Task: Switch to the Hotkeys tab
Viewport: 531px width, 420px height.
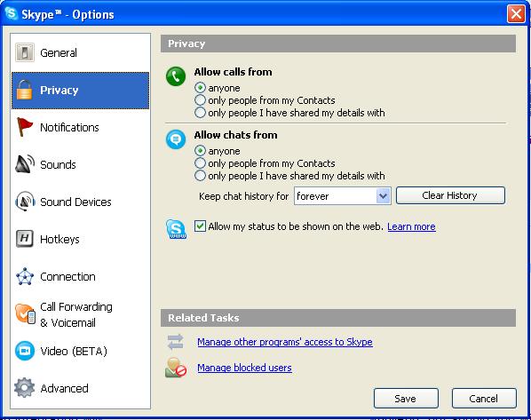Action: 80,239
